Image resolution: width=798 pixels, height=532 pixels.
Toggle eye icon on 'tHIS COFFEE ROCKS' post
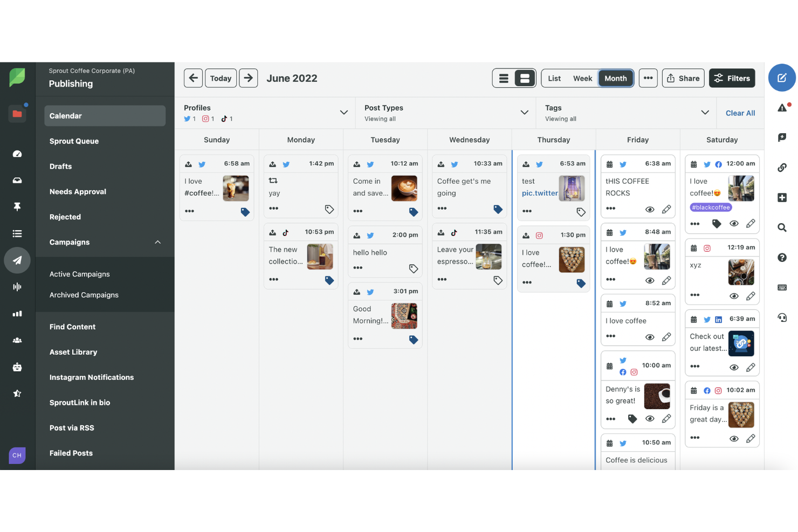point(650,209)
